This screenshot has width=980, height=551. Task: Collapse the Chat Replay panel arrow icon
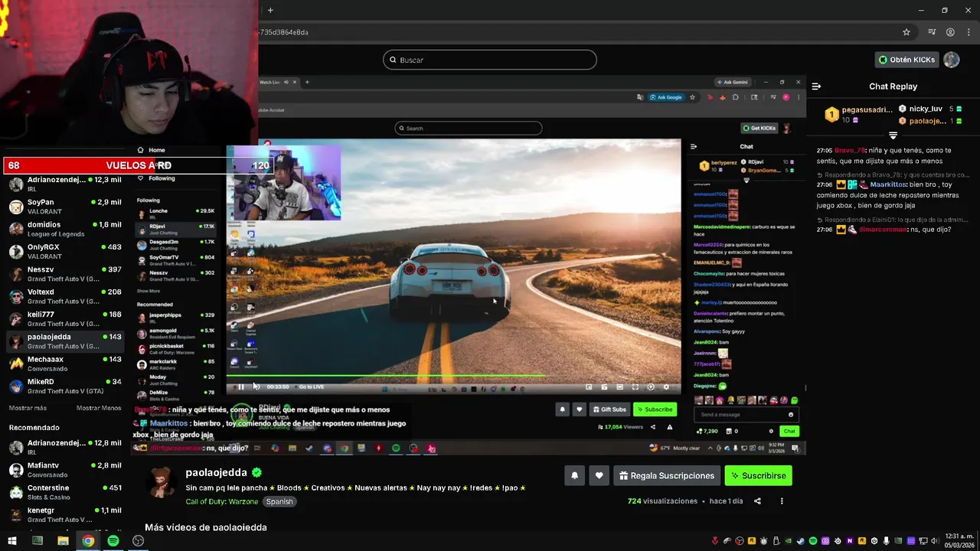pyautogui.click(x=816, y=86)
